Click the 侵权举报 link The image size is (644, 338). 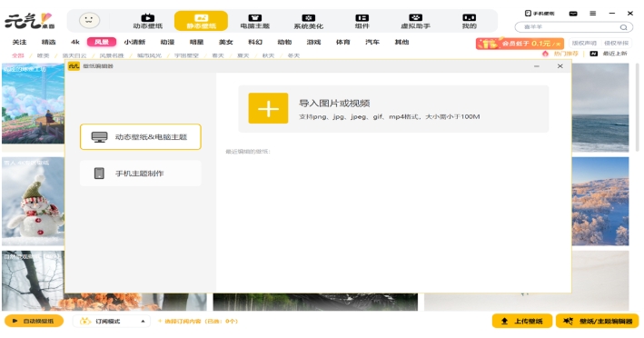coord(616,43)
